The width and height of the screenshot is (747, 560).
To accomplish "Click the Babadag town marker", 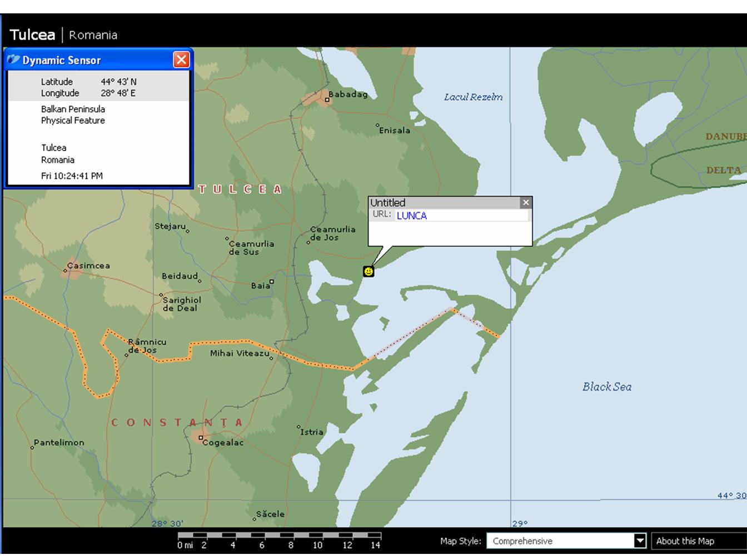I will coord(327,100).
